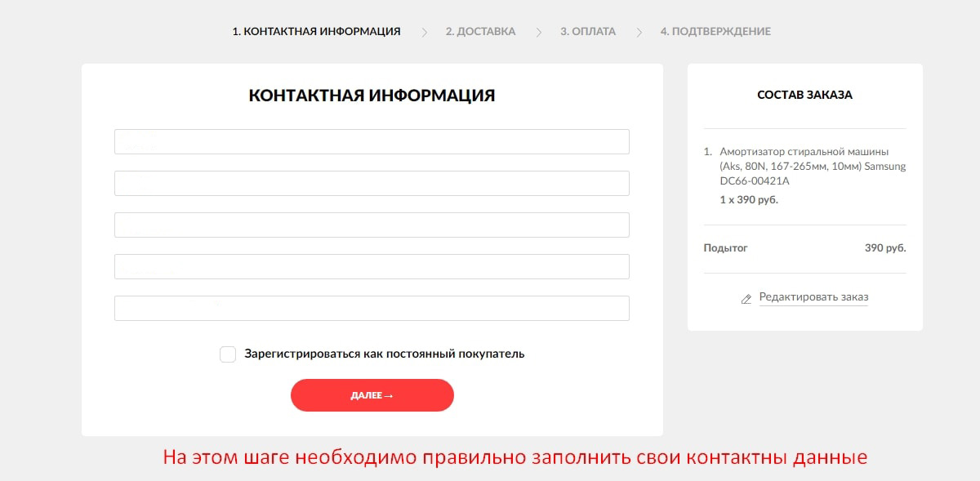Image resolution: width=980 pixels, height=481 pixels.
Task: Click the Подытог 390 руб. subtotal row
Action: click(x=804, y=248)
